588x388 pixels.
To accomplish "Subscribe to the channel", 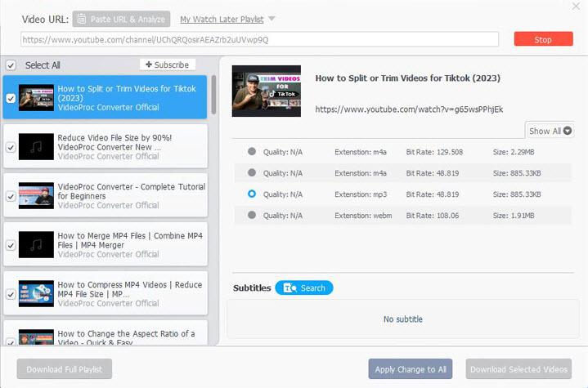I will pos(168,65).
